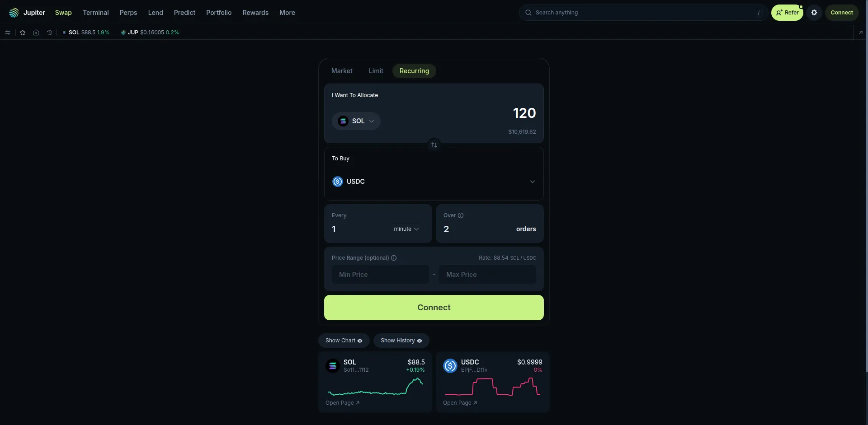Toggle Show Chart visibility
Image resolution: width=868 pixels, height=425 pixels.
pos(344,341)
